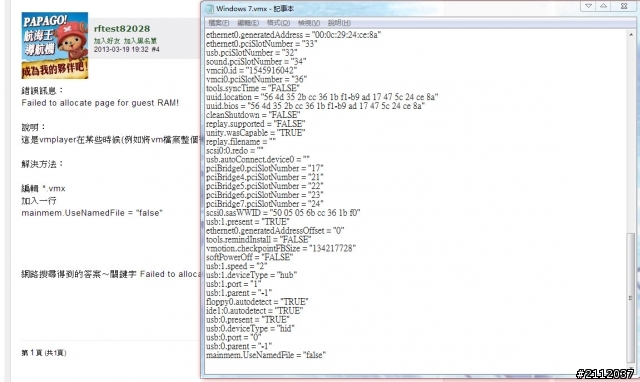The image size is (640, 382).
Task: Open the 格式(O) menu in Notepad
Action: pos(278,23)
